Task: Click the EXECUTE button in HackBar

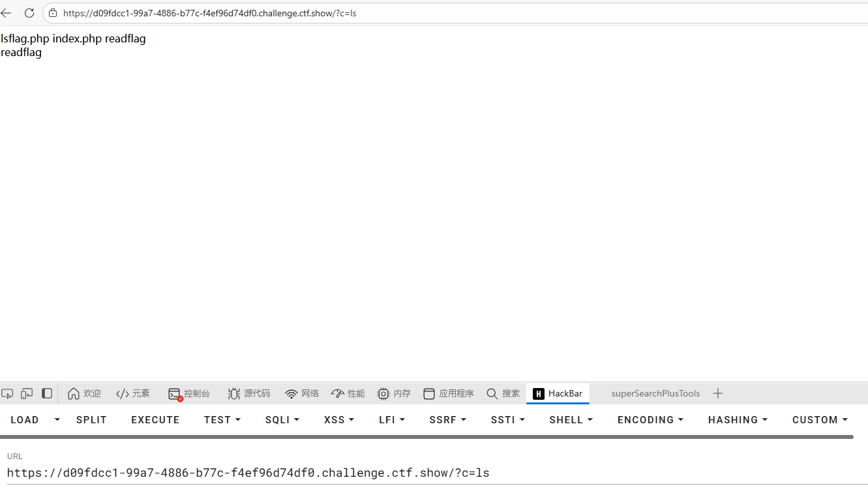Action: [x=155, y=419]
